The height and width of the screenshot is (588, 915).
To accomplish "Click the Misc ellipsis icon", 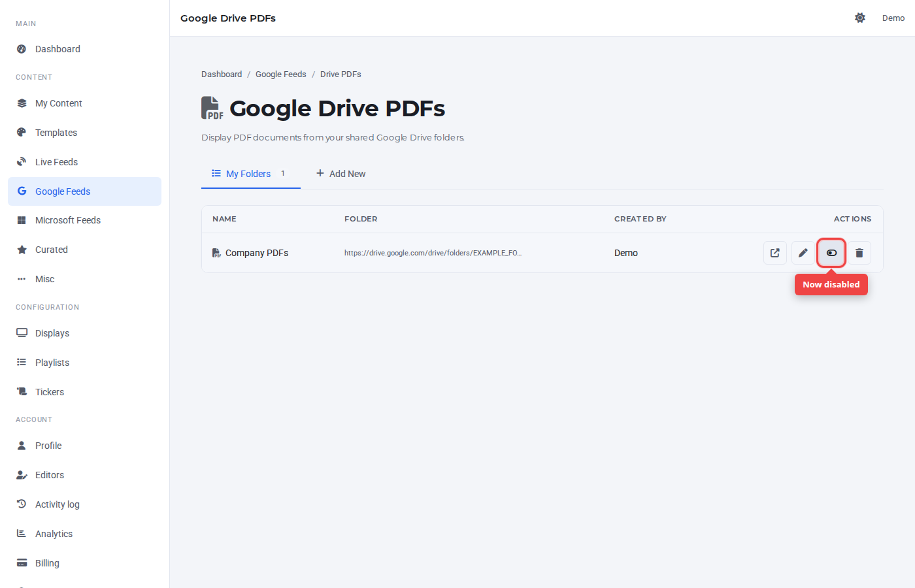I will click(x=22, y=279).
